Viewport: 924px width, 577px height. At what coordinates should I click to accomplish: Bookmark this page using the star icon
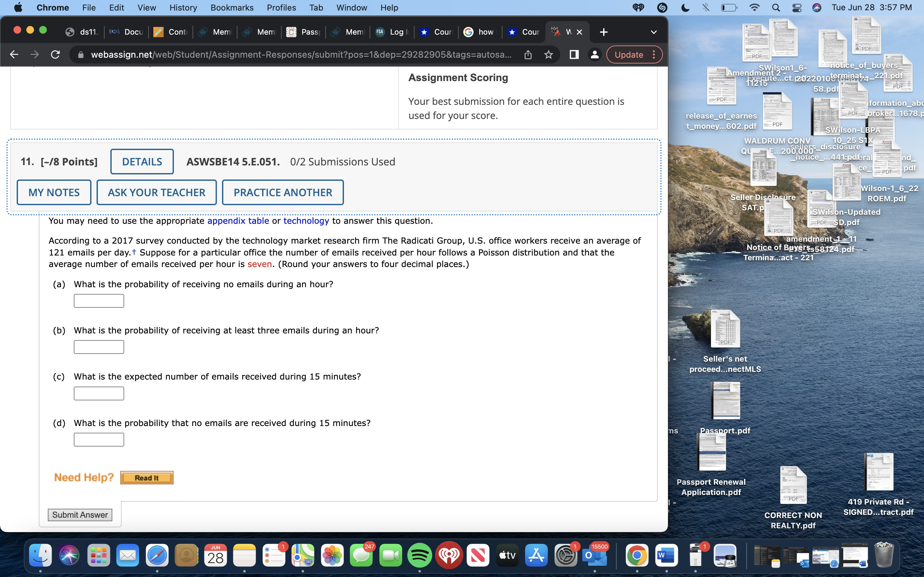coord(549,54)
